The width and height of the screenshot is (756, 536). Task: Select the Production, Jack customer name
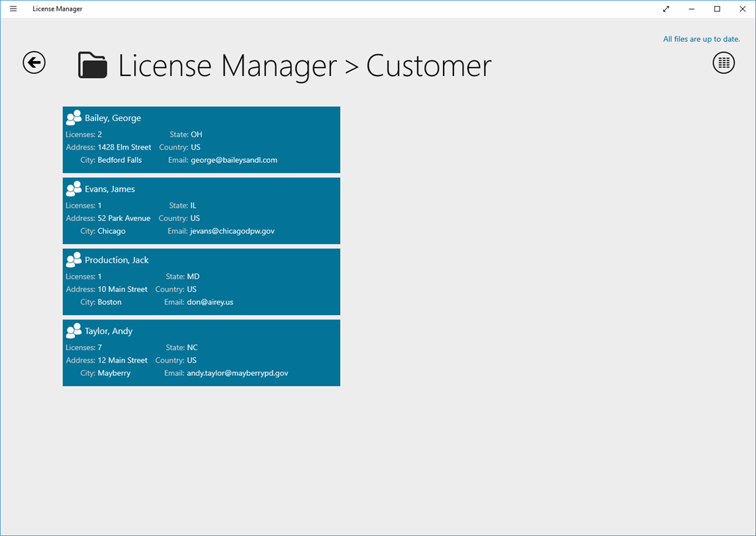coord(117,260)
